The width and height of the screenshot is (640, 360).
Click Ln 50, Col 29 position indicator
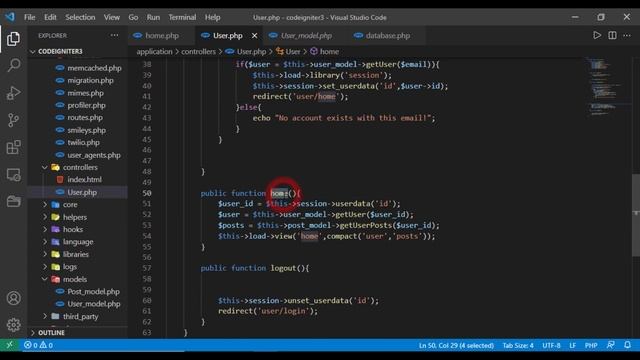pos(456,345)
